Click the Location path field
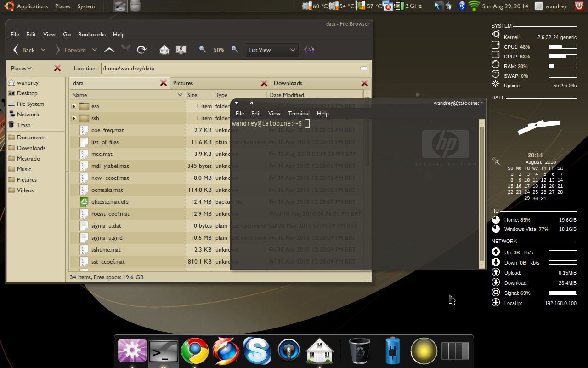 click(x=235, y=68)
